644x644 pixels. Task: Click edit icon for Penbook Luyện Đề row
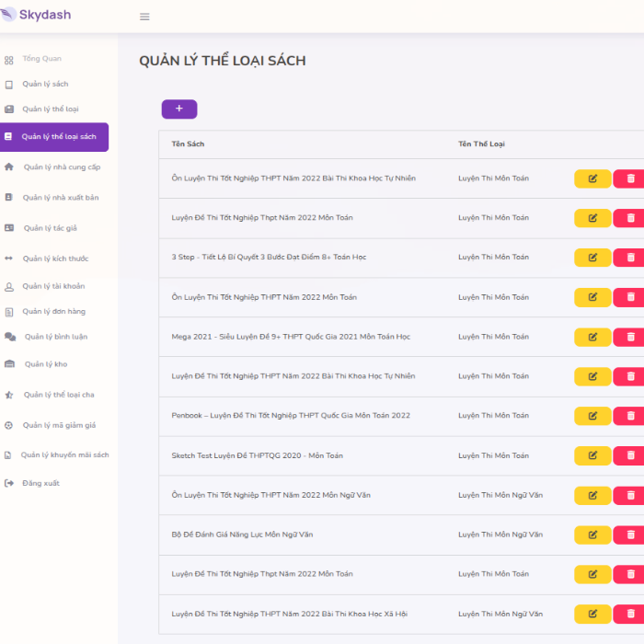click(x=592, y=416)
